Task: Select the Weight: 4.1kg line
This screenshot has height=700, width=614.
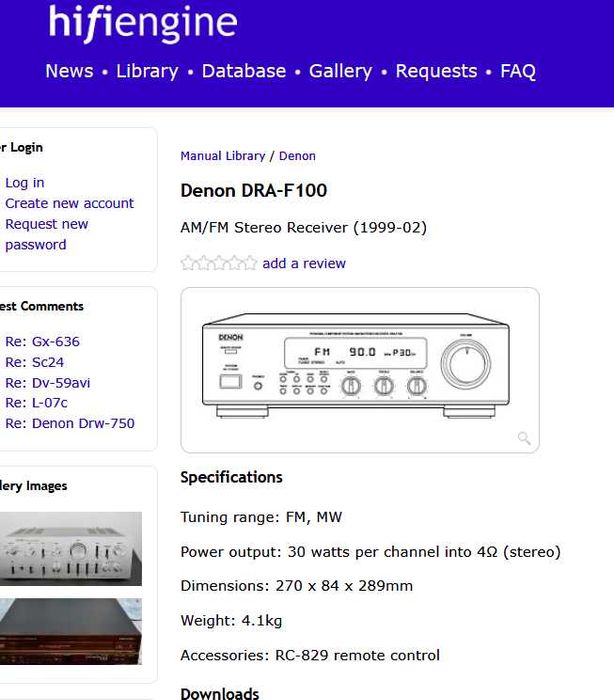Action: click(x=231, y=621)
